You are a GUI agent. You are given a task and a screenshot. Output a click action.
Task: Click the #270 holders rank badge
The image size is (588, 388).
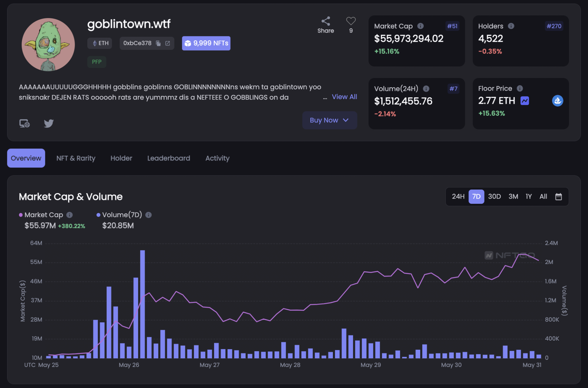[554, 26]
